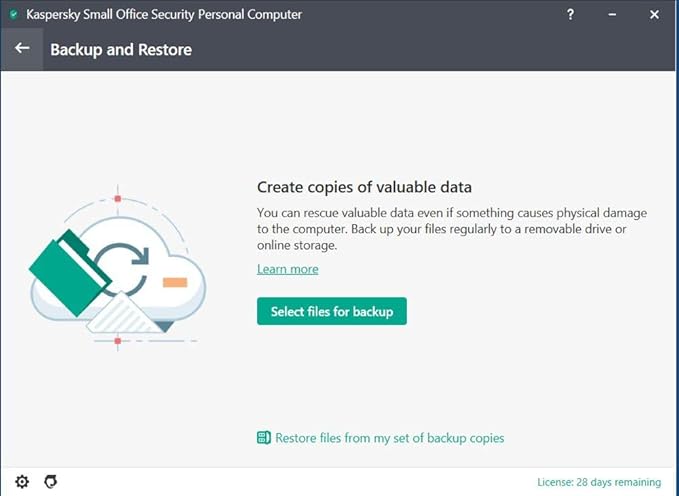
Task: Click the backup set icon beside Restore files
Action: click(x=264, y=438)
